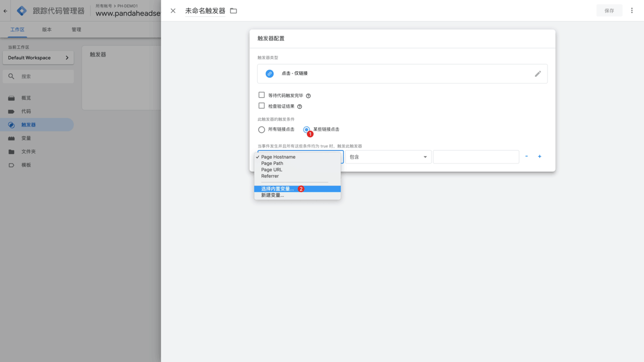The image size is (644, 362).
Task: Select Page URL in variable list
Action: click(x=272, y=170)
